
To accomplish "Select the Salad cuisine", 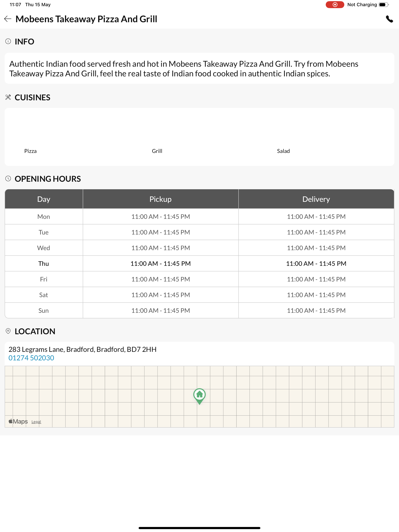I will [x=283, y=151].
